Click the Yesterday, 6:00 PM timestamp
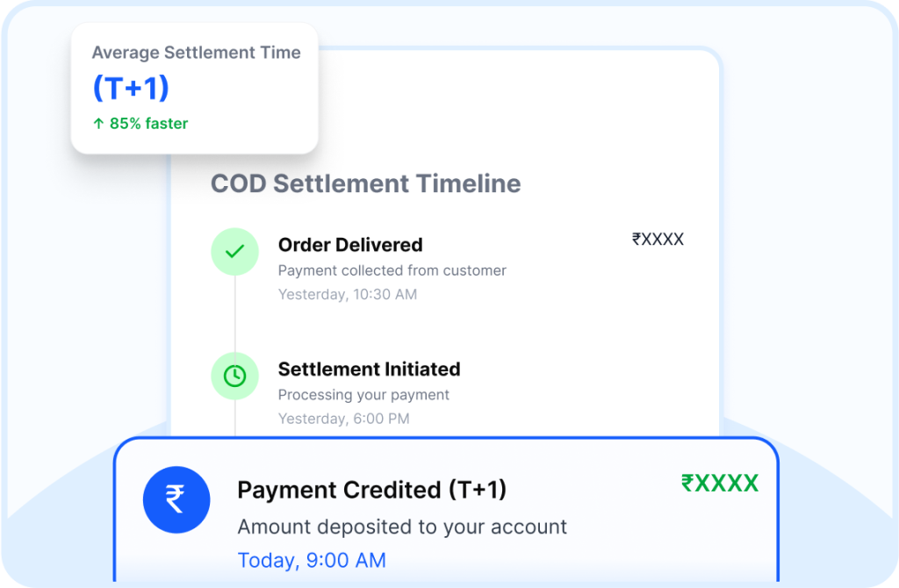The image size is (899, 588). pyautogui.click(x=343, y=419)
